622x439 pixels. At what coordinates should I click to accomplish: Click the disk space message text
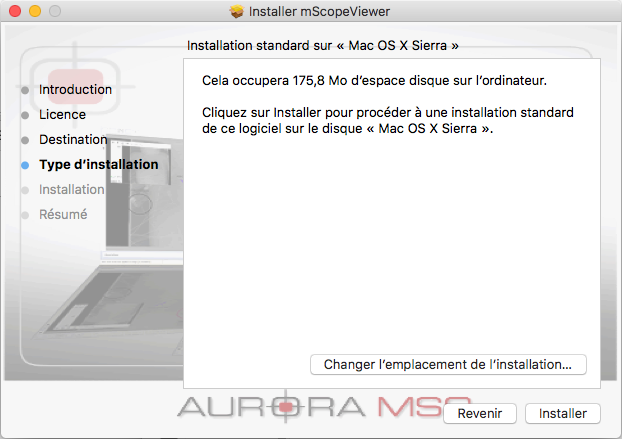(374, 81)
